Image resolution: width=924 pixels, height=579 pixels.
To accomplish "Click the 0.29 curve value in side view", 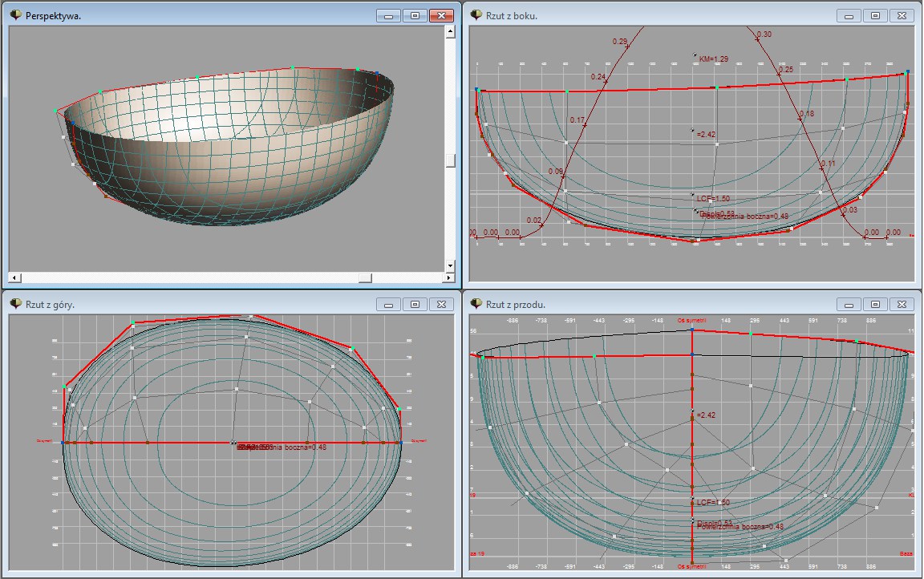I will 619,41.
